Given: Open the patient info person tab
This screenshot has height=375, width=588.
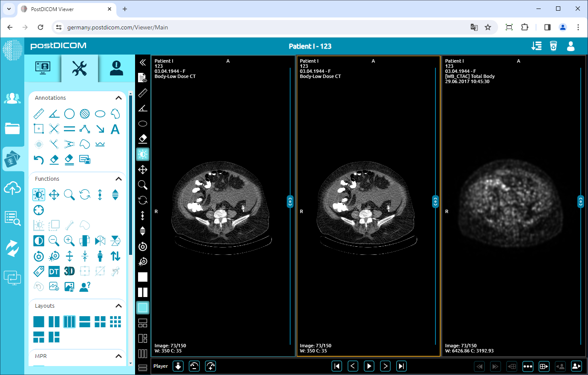Looking at the screenshot, I should click(116, 68).
